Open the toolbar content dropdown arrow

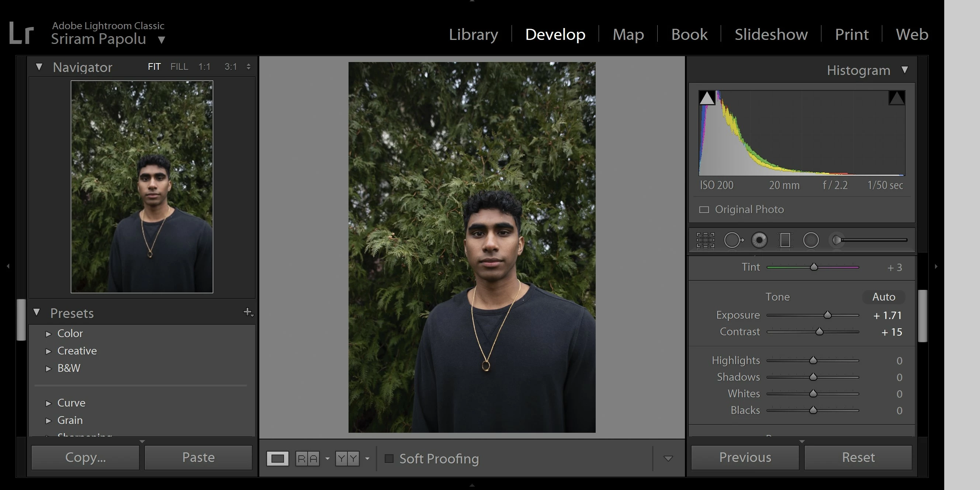click(x=668, y=458)
